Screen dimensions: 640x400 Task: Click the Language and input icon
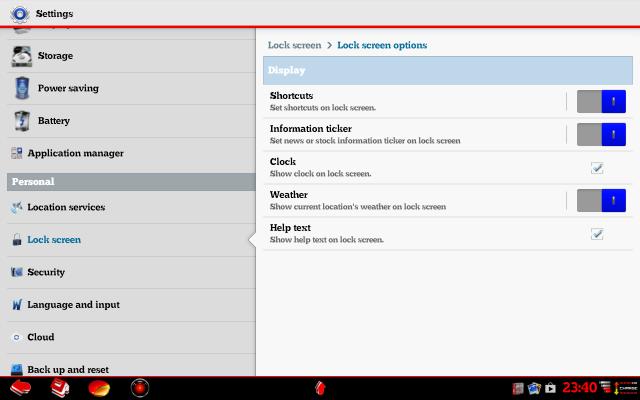(x=16, y=304)
